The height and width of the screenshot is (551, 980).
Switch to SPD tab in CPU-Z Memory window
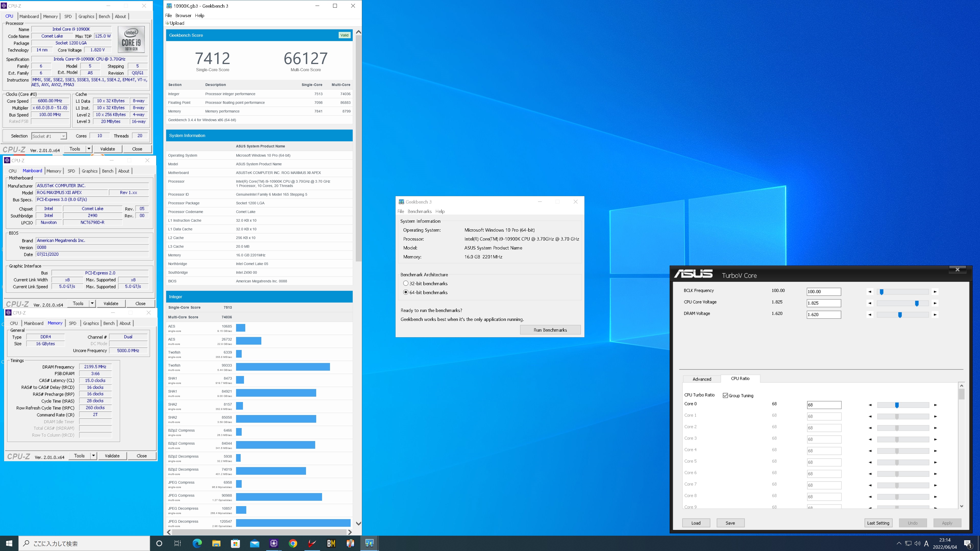72,323
